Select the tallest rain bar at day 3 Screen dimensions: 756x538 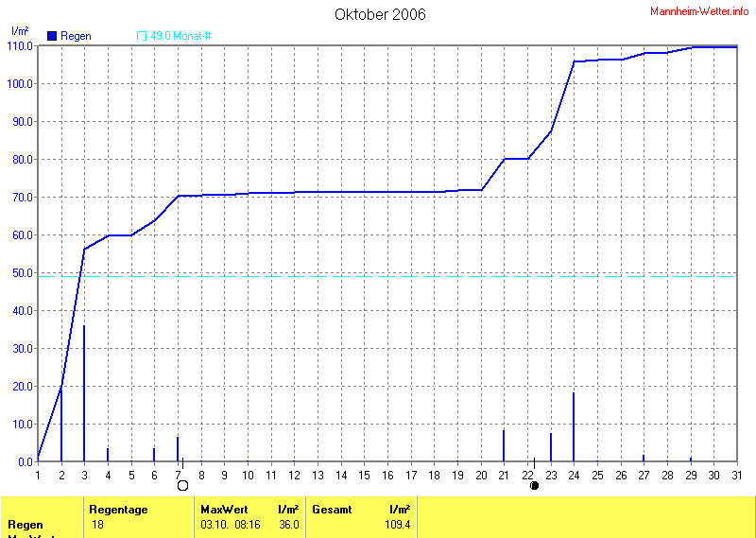(84, 392)
